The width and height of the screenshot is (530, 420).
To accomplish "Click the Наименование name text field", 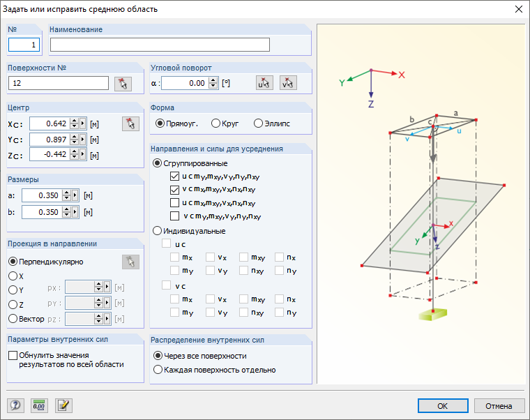I will (x=160, y=45).
